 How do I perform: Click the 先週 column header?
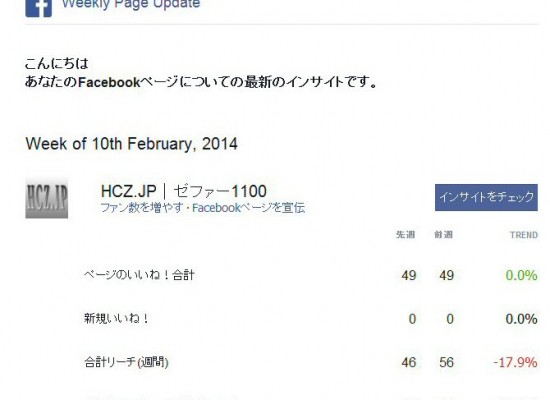point(405,234)
